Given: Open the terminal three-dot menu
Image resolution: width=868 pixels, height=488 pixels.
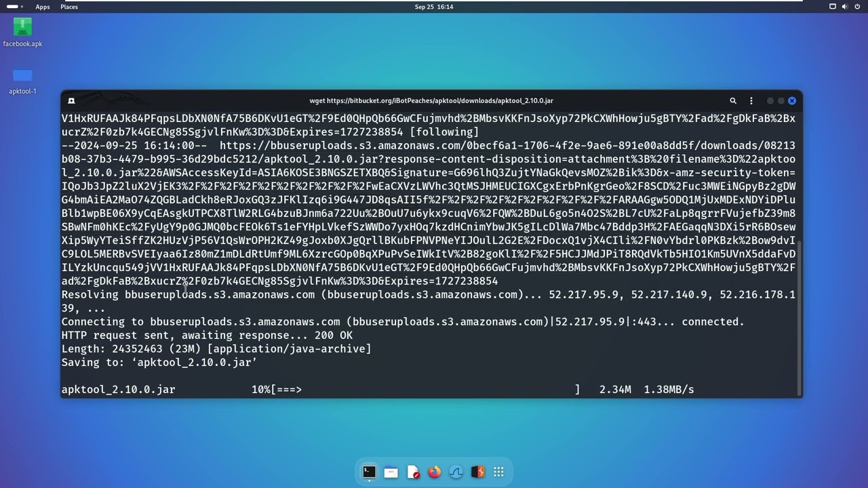Looking at the screenshot, I should tap(751, 100).
